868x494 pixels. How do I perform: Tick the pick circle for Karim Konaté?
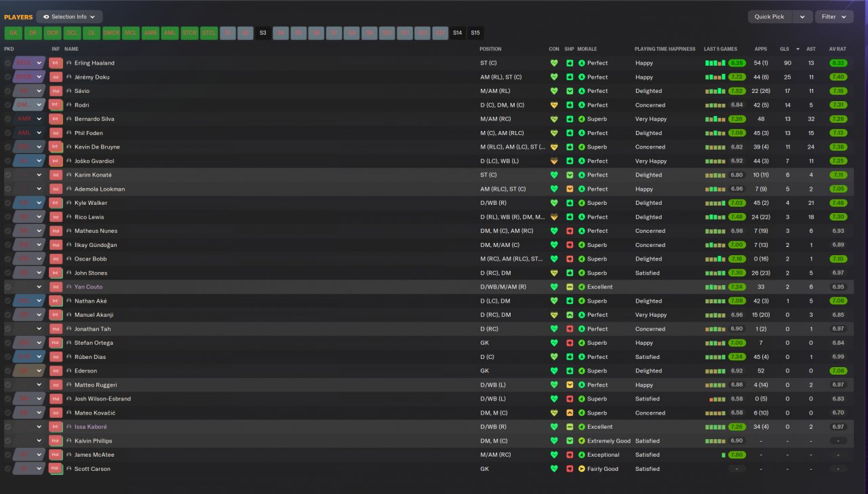8,175
